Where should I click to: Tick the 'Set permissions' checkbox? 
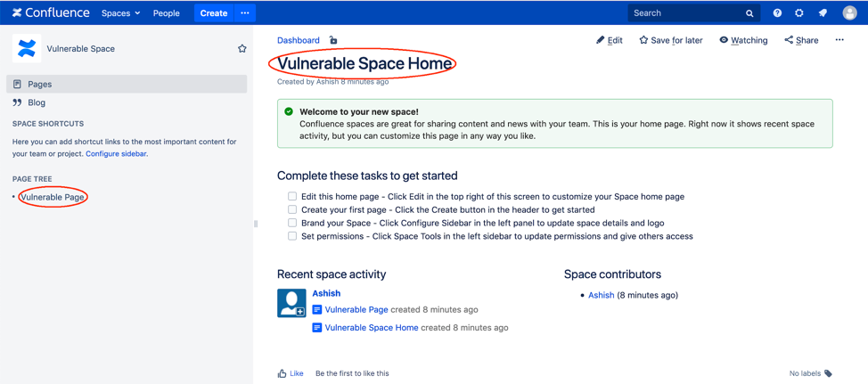point(292,236)
